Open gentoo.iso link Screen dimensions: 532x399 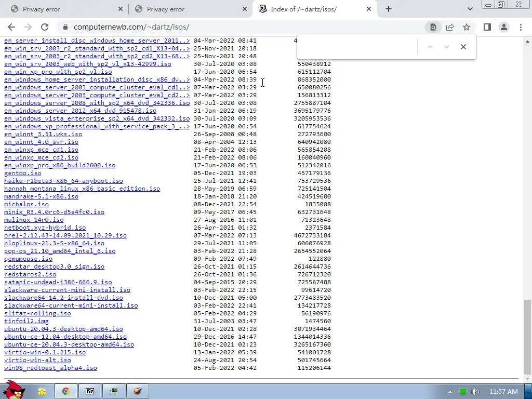[23, 173]
